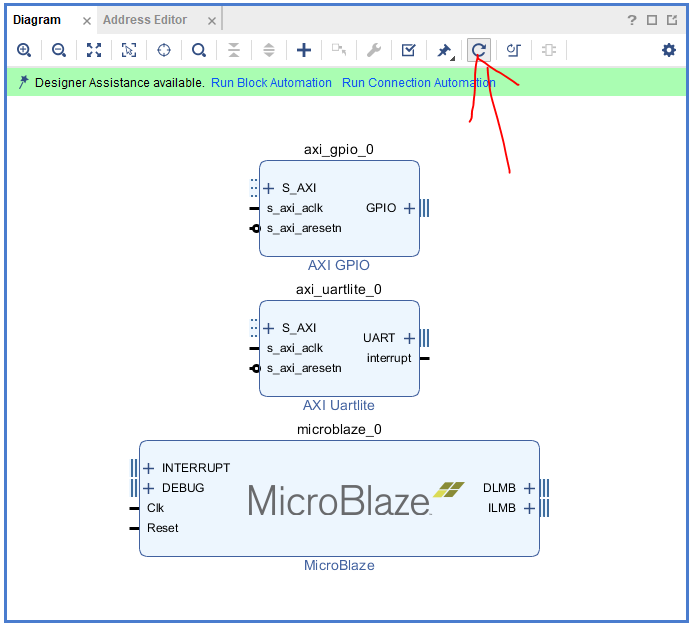This screenshot has width=690, height=625.
Task: Click the Zoom Fit toolbar icon
Action: tap(94, 50)
